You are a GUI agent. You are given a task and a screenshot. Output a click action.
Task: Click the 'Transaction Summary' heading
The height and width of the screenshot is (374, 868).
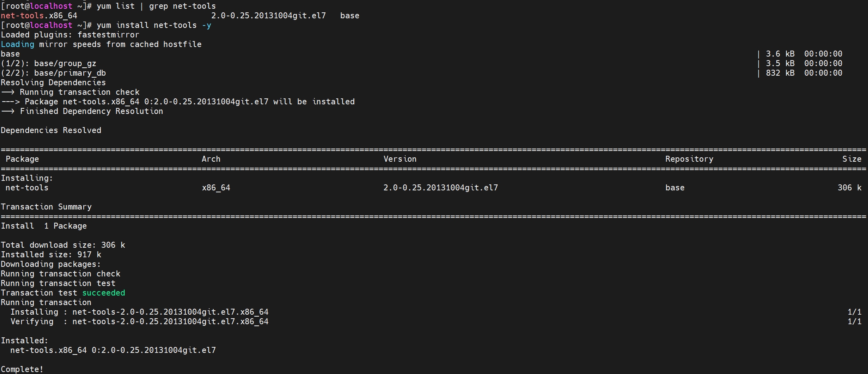tap(46, 207)
